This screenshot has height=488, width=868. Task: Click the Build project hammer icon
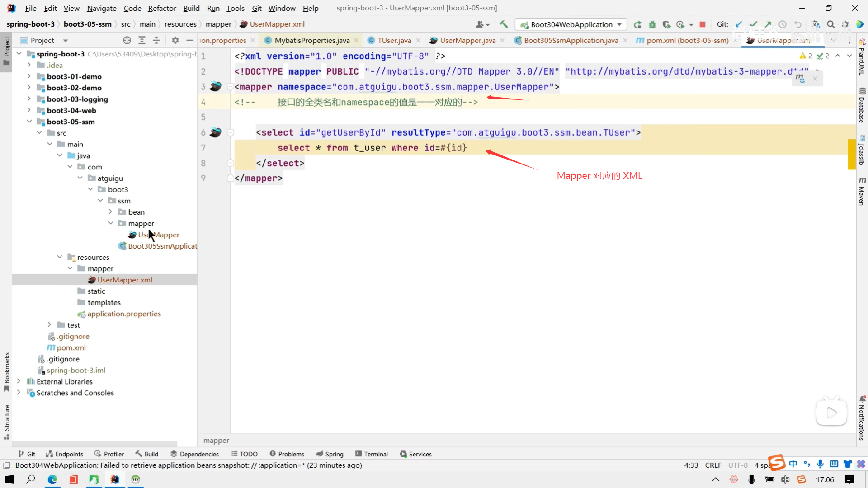click(x=504, y=24)
